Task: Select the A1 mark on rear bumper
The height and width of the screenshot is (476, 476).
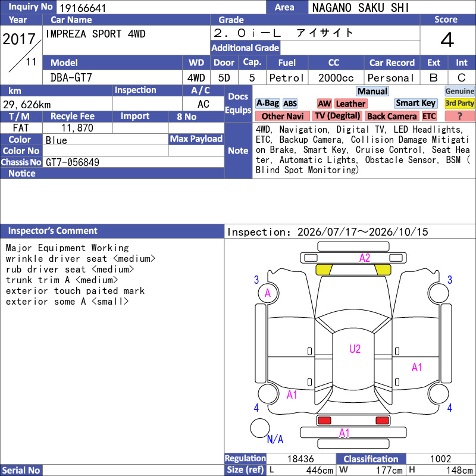Action: [345, 433]
